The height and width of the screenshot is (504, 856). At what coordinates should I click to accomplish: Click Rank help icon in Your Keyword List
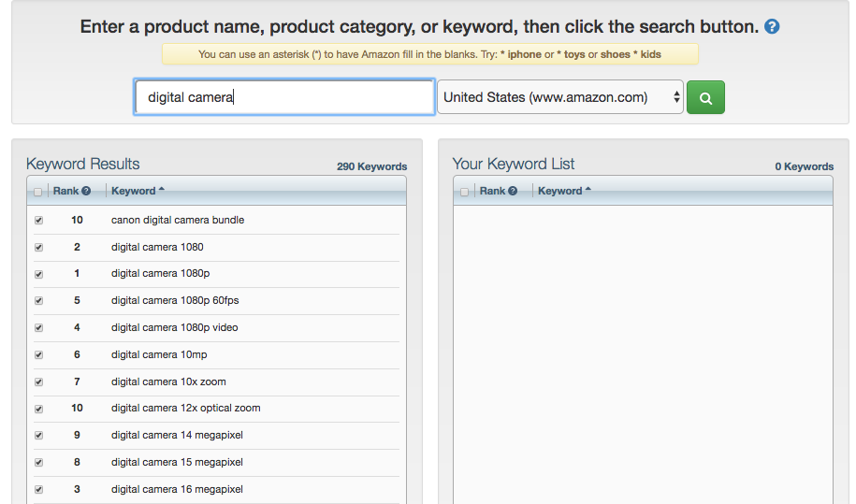tap(513, 191)
